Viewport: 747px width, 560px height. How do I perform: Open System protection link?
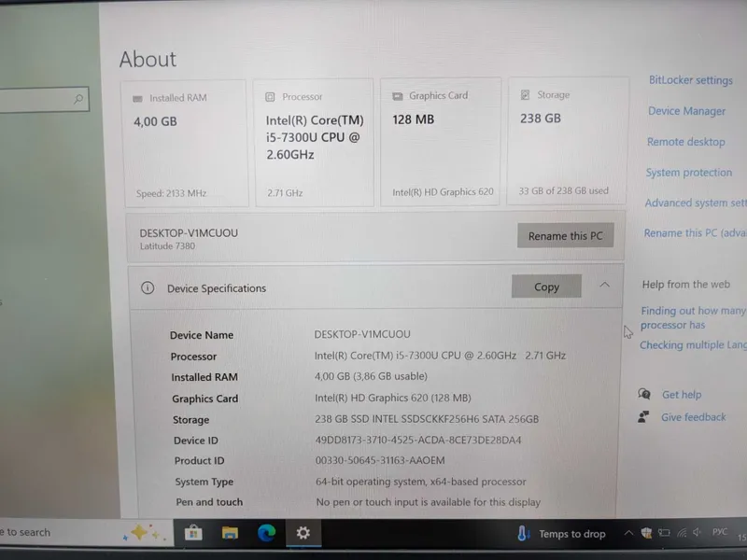pyautogui.click(x=689, y=173)
